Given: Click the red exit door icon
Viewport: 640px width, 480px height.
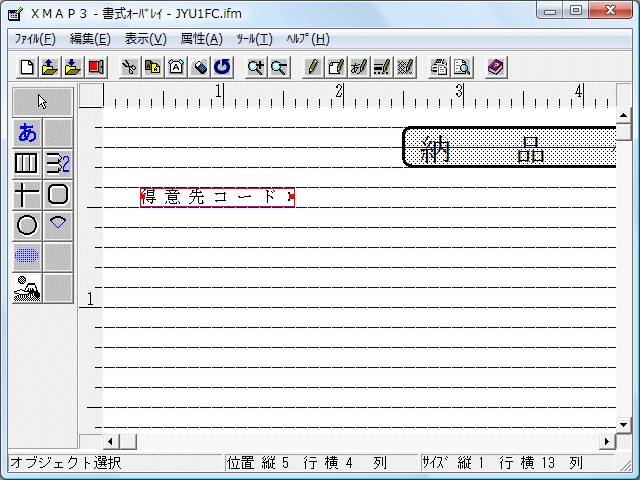Looking at the screenshot, I should tap(96, 67).
